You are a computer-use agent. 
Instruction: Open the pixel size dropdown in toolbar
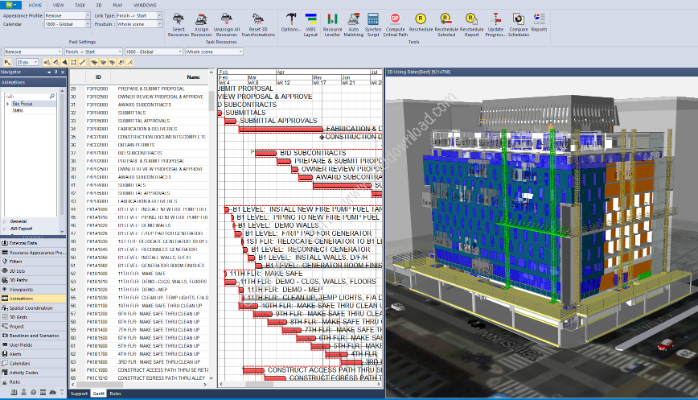28,62
